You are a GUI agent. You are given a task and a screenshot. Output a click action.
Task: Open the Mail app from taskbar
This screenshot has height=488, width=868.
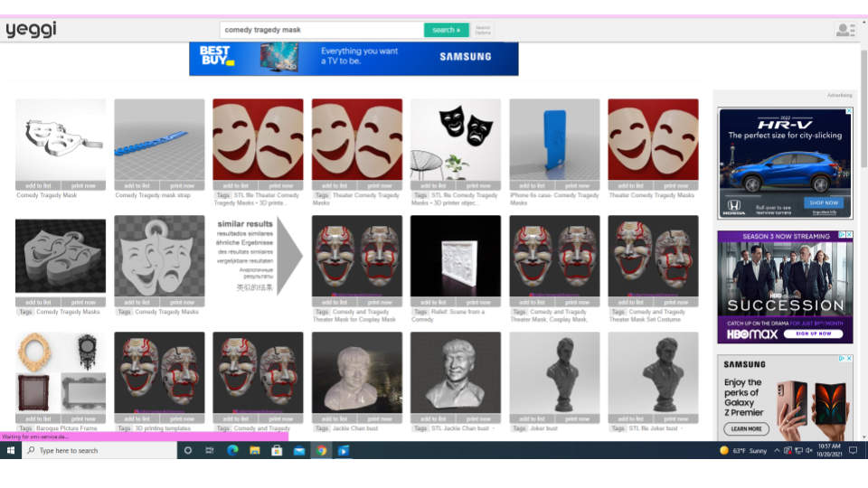pyautogui.click(x=299, y=450)
